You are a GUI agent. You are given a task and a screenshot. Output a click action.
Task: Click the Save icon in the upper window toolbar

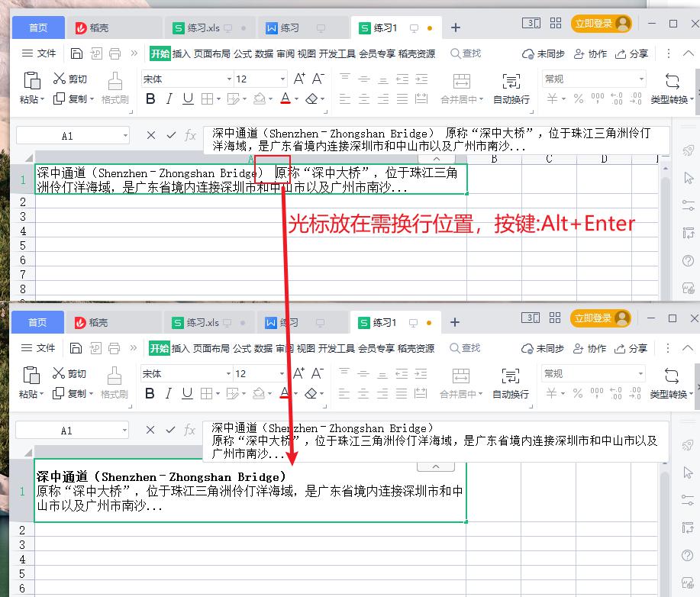pyautogui.click(x=76, y=53)
